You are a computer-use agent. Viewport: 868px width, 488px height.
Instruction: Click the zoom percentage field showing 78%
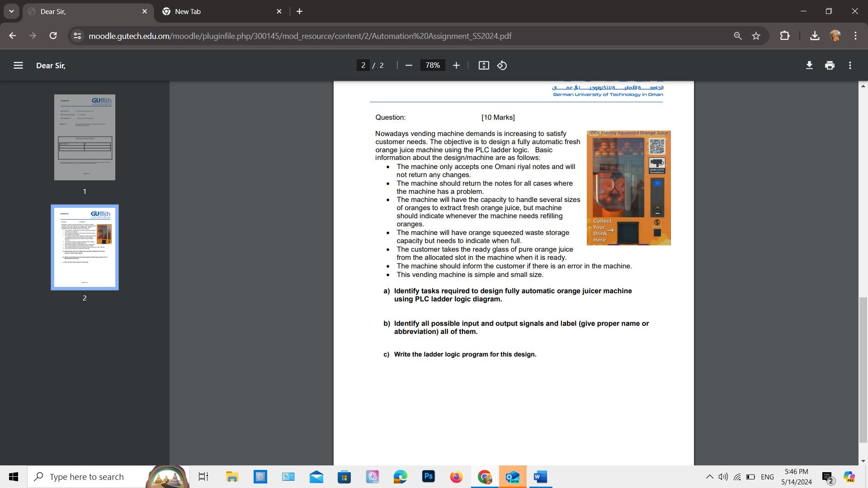click(x=432, y=66)
